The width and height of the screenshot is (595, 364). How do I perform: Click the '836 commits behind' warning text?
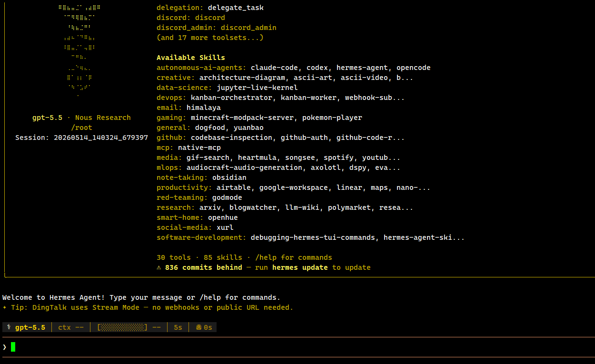[204, 267]
